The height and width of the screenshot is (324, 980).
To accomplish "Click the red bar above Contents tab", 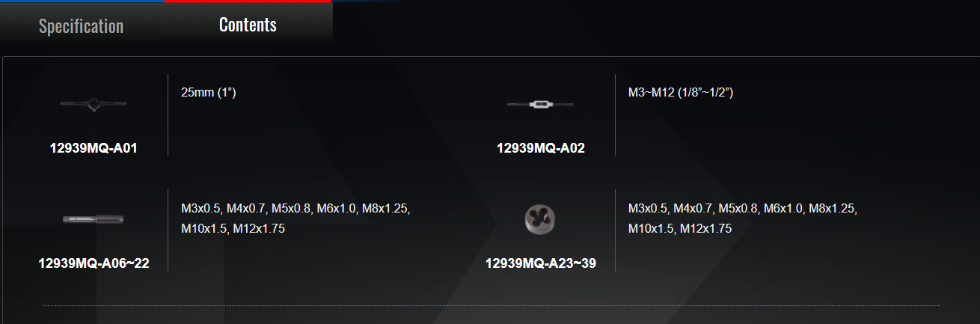I will [x=248, y=1].
